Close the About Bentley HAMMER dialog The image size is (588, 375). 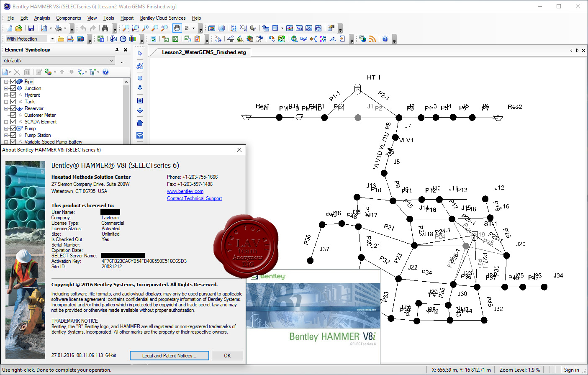pos(239,150)
